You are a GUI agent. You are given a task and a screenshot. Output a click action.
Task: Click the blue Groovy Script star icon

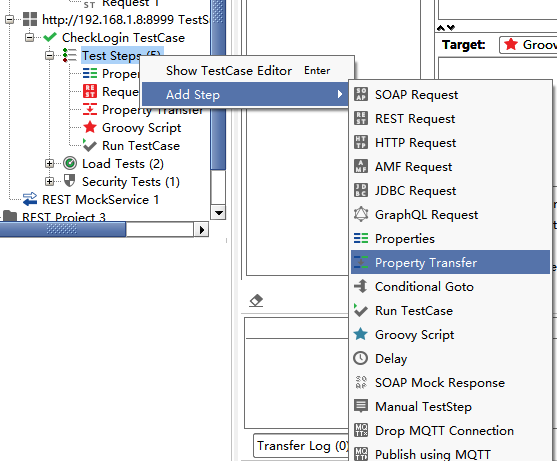tap(361, 334)
